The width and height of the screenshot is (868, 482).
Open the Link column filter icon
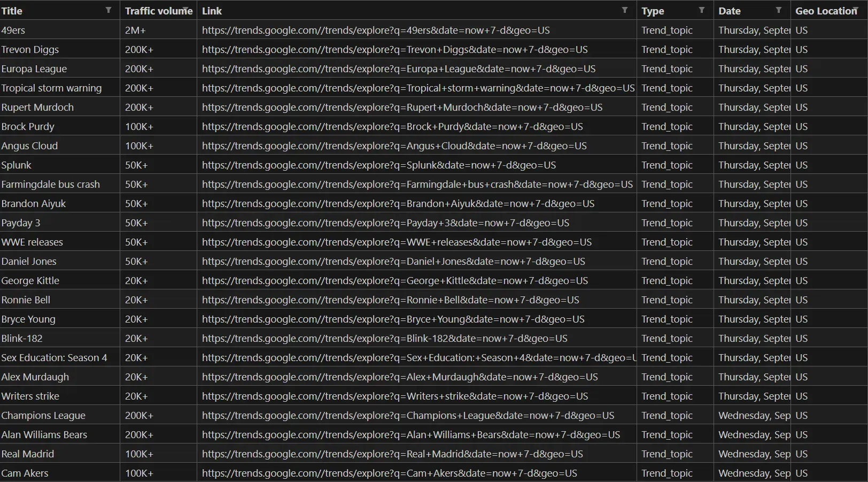point(624,10)
